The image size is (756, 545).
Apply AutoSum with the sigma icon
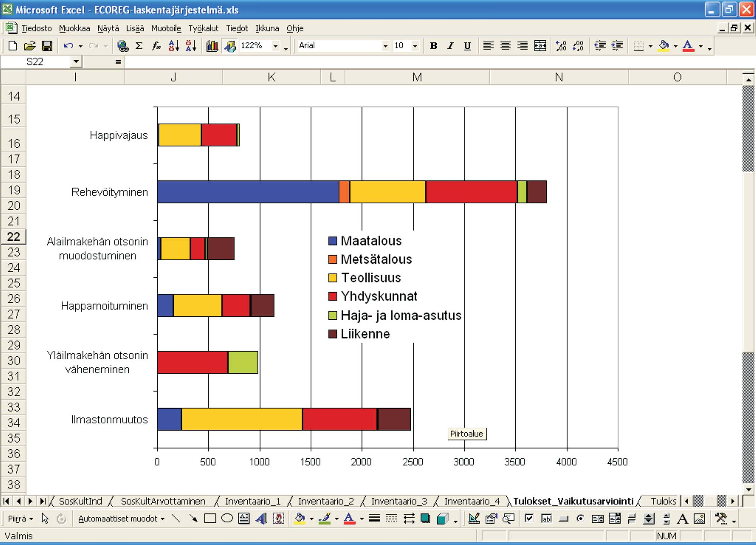pos(139,46)
